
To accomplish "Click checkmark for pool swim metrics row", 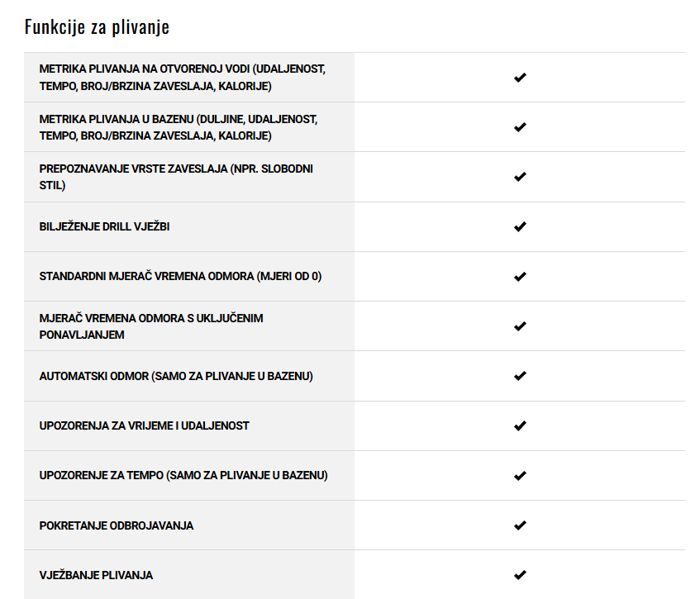I will (520, 127).
